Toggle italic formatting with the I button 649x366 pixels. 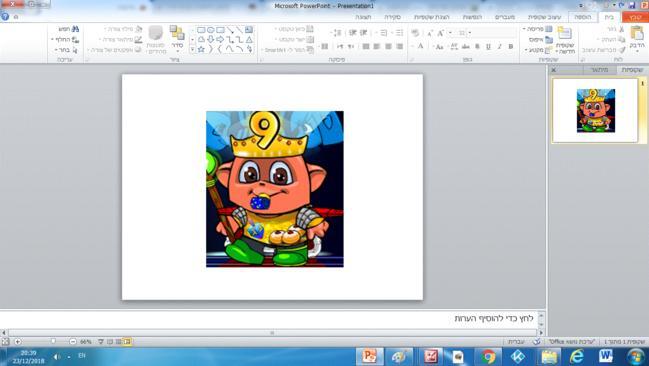pyautogui.click(x=500, y=46)
